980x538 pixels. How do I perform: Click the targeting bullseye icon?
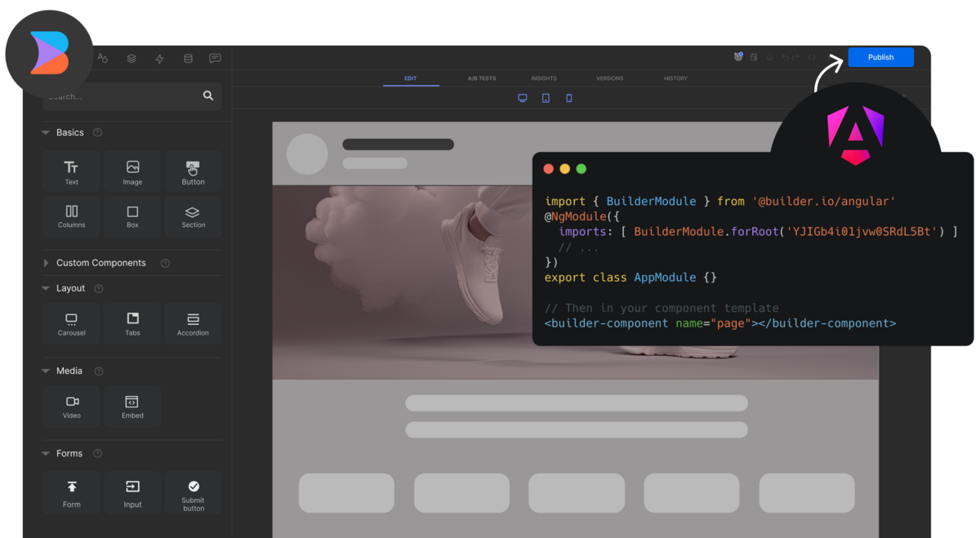pyautogui.click(x=738, y=57)
